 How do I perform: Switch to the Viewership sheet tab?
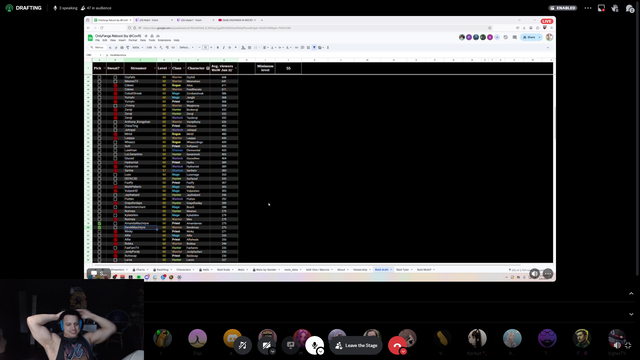pyautogui.click(x=360, y=270)
